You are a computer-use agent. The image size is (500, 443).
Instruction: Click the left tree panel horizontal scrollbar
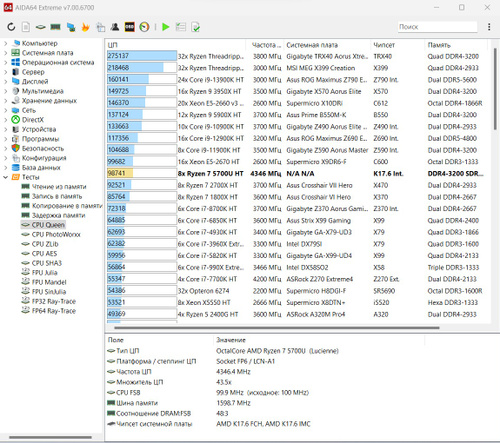[x=50, y=437]
